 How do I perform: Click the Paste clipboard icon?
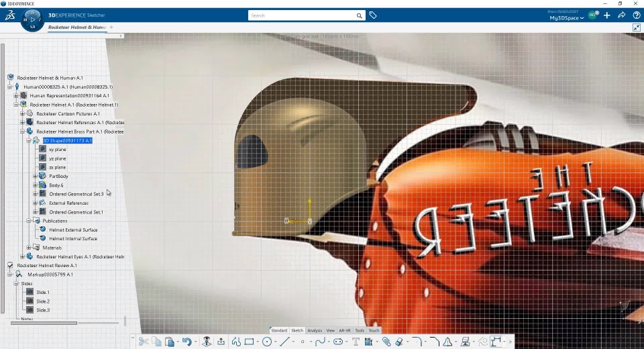point(169,342)
